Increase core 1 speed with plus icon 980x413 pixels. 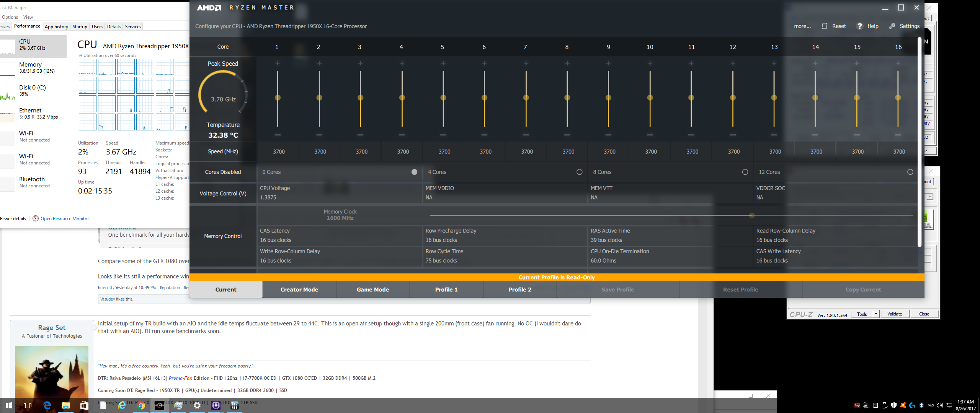[x=278, y=63]
